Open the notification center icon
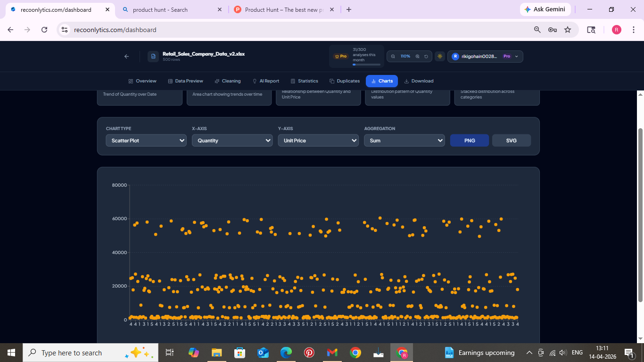This screenshot has width=644, height=362. coord(629,353)
